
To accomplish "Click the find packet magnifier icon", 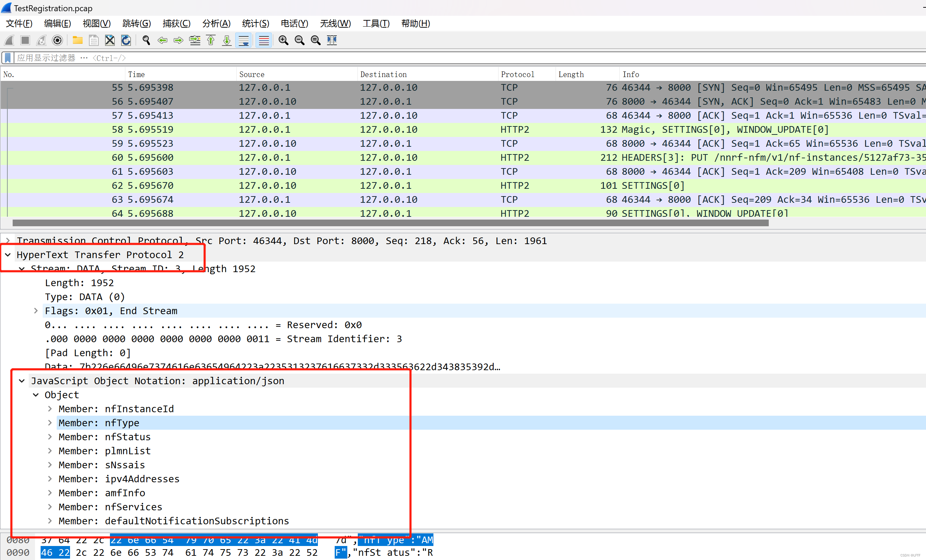I will click(146, 40).
